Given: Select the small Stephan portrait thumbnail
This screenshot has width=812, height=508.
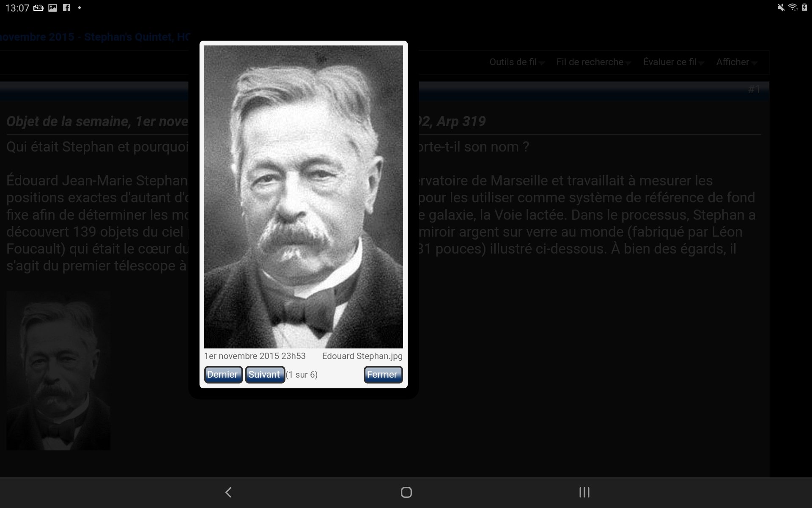Looking at the screenshot, I should [58, 370].
